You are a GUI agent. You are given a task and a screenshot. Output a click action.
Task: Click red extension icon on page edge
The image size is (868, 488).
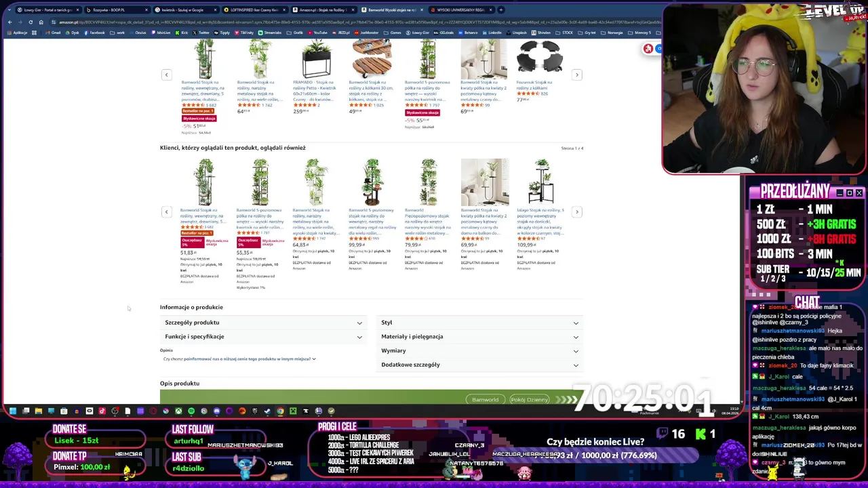(x=648, y=49)
